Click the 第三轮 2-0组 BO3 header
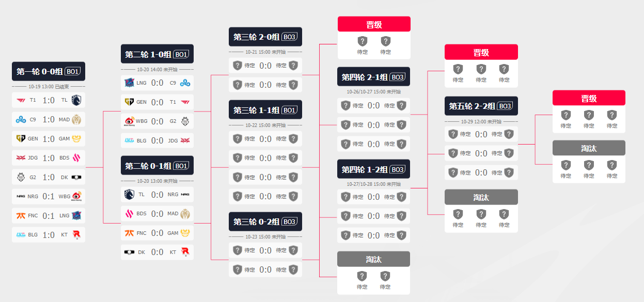The image size is (644, 302). coord(265,37)
